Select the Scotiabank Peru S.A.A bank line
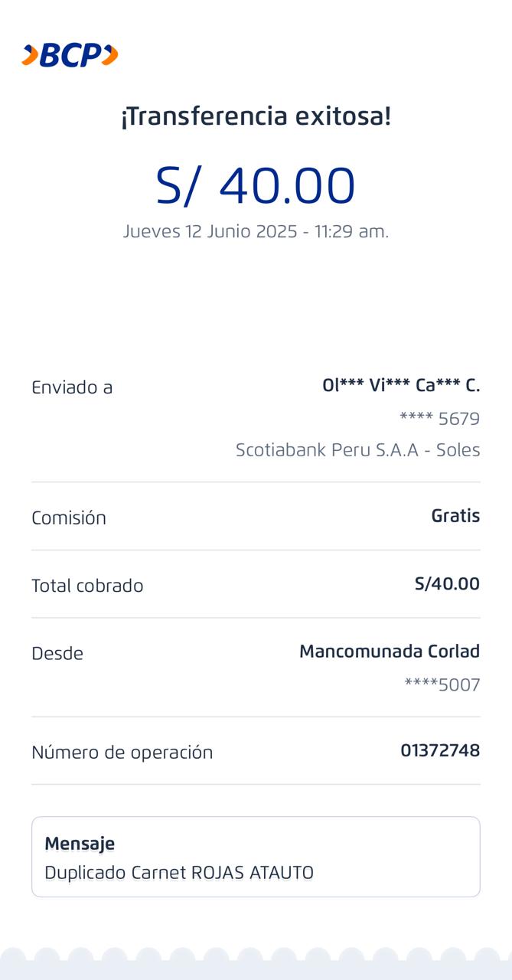512x980 pixels. (x=357, y=450)
